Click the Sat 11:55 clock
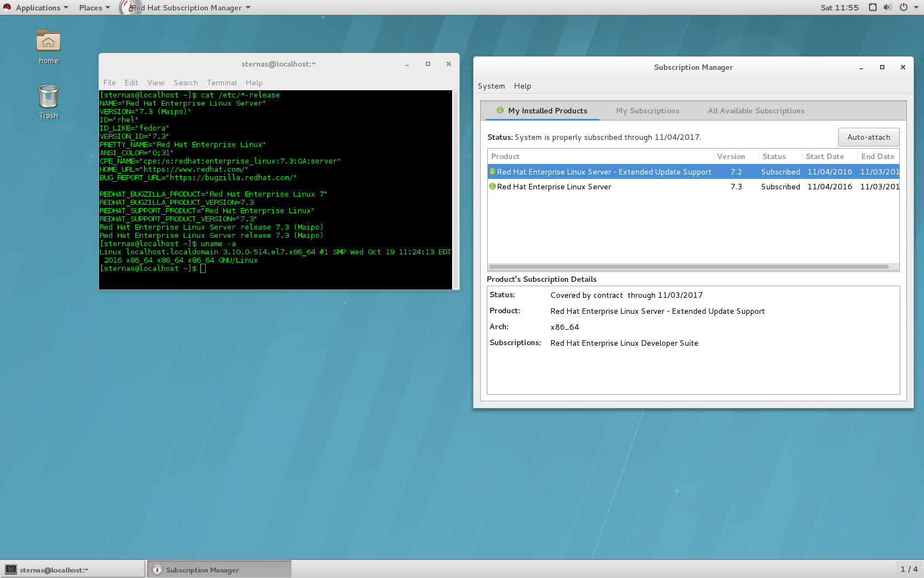Screen dimensions: 924x578 point(839,8)
